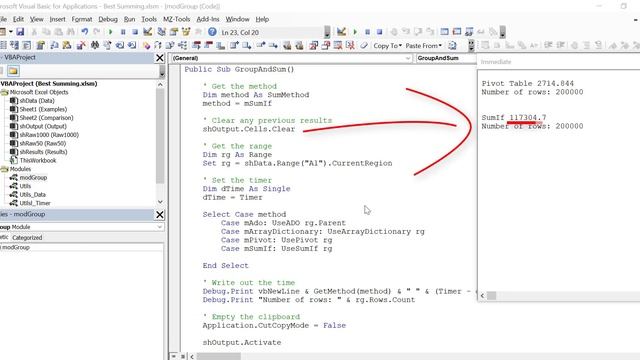640x360 pixels.
Task: Open the modGroup Module properties dropdown
Action: pos(82,227)
